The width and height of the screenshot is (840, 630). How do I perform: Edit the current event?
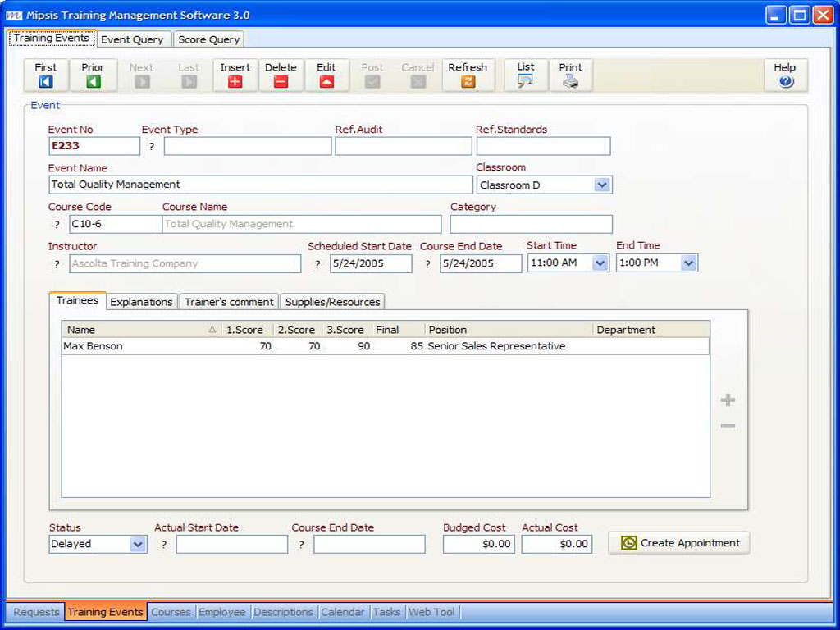click(326, 75)
